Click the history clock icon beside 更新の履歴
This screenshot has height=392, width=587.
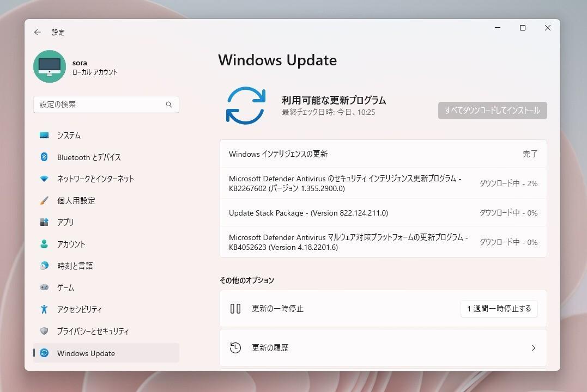click(x=235, y=348)
